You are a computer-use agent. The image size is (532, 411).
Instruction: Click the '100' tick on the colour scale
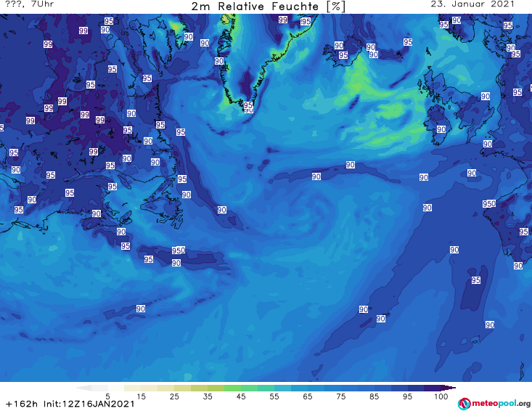(441, 396)
